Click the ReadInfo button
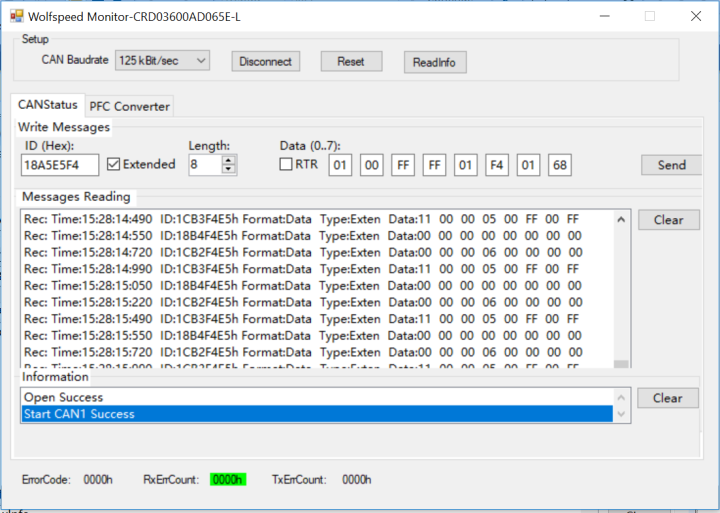The width and height of the screenshot is (720, 513). pyautogui.click(x=434, y=62)
